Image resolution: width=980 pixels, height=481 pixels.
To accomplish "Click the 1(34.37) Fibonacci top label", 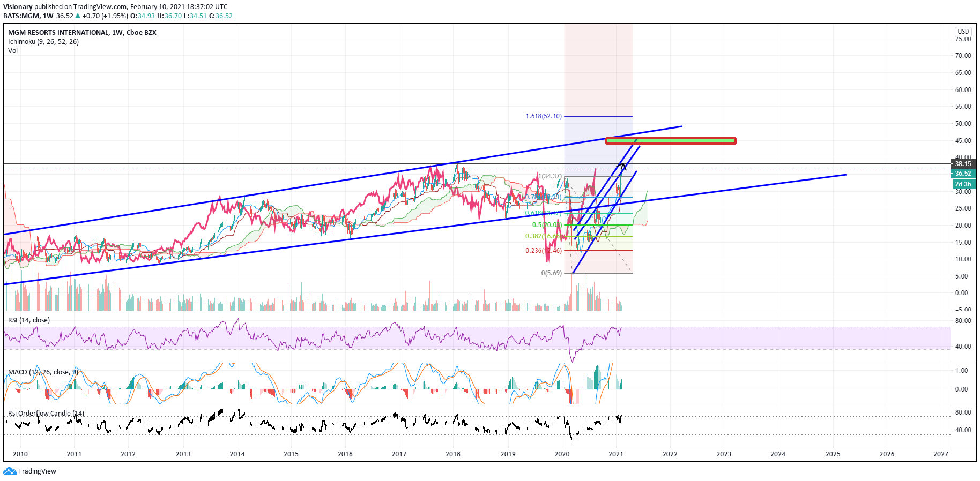I will tap(550, 176).
